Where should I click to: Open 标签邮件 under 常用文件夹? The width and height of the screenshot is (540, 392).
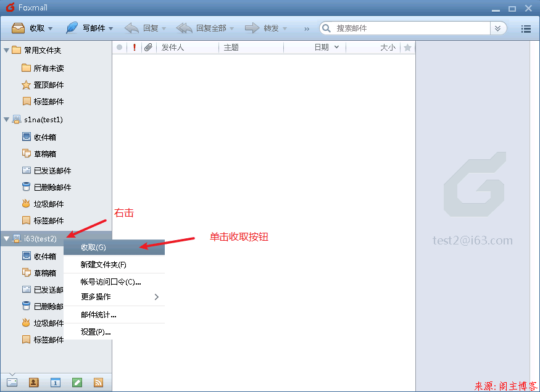pyautogui.click(x=43, y=101)
